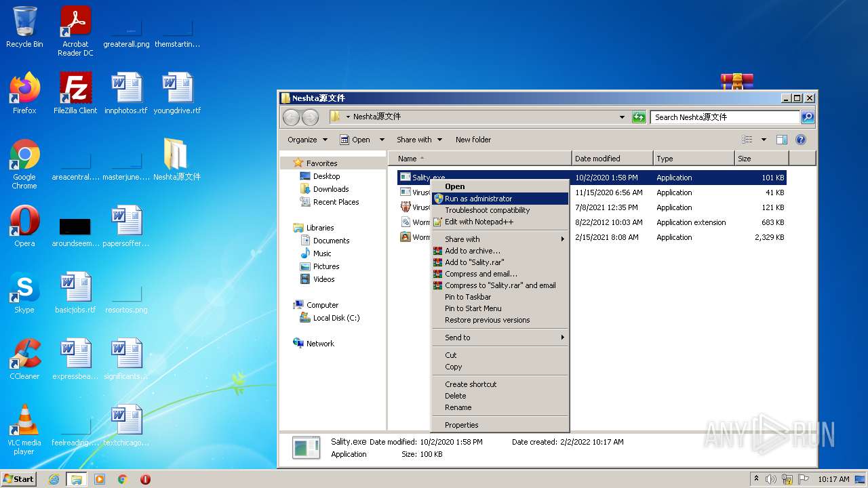Expand Share with submenu in context menu
The width and height of the screenshot is (868, 488).
tap(500, 239)
